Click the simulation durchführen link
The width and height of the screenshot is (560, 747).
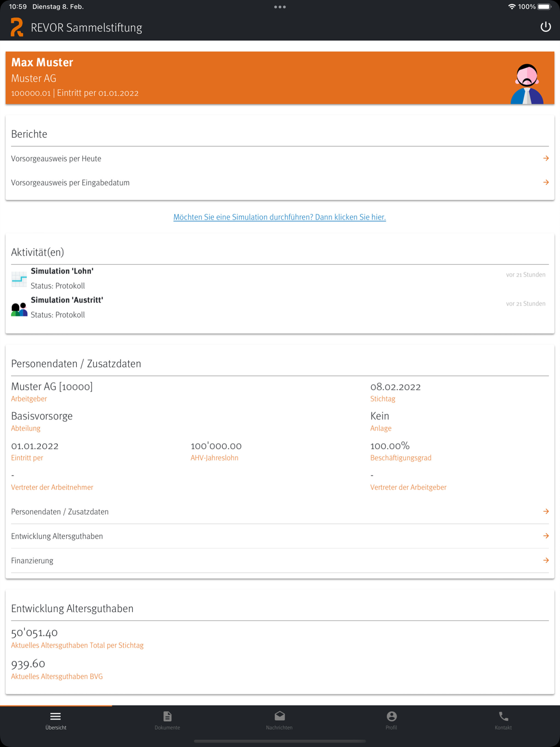pyautogui.click(x=279, y=217)
